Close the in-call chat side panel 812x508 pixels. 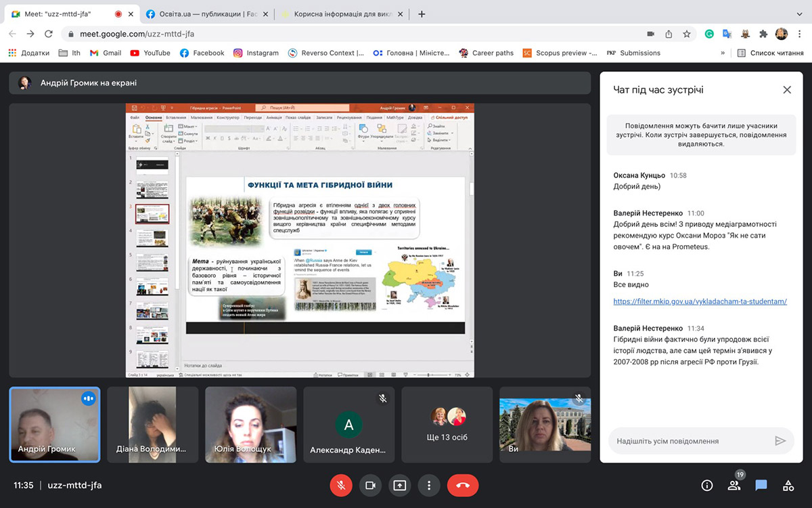pos(787,89)
